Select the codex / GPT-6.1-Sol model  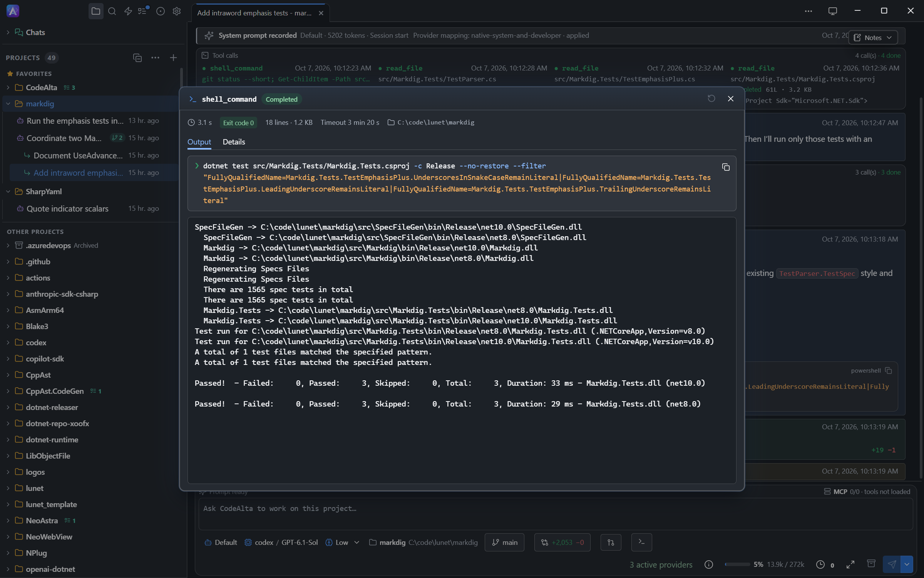[x=281, y=542]
